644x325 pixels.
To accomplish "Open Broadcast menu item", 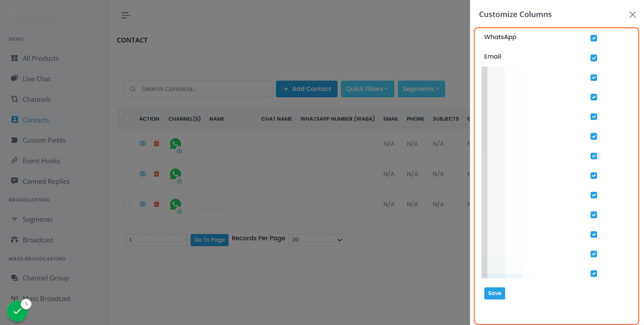I will click(x=38, y=240).
